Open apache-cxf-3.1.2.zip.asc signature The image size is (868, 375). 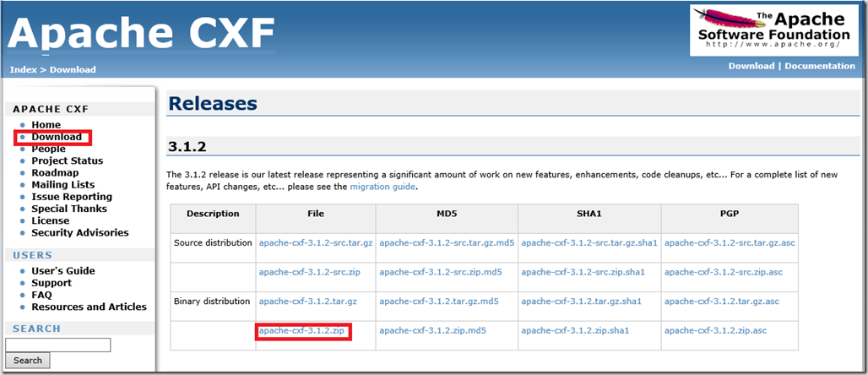716,331
